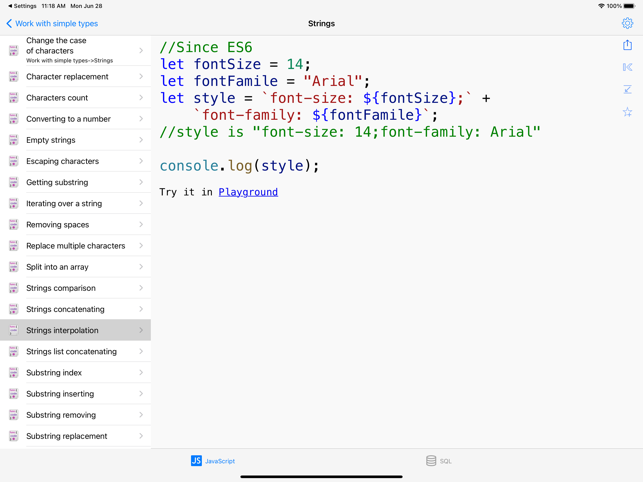Open the Playground link

click(x=248, y=192)
